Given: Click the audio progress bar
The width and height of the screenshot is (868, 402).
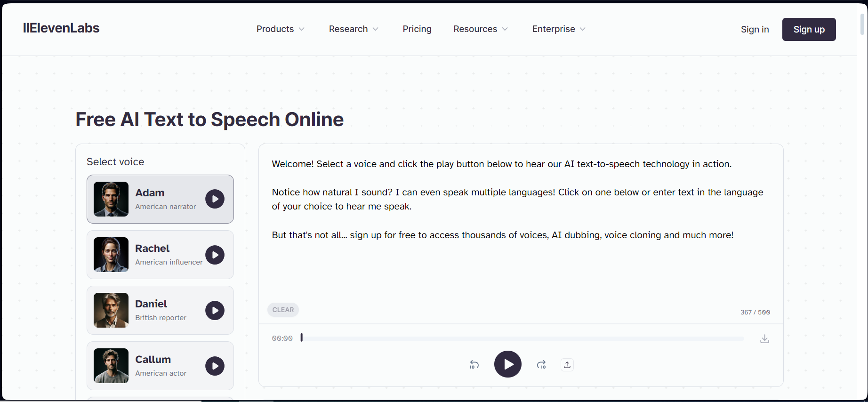Looking at the screenshot, I should pyautogui.click(x=522, y=338).
